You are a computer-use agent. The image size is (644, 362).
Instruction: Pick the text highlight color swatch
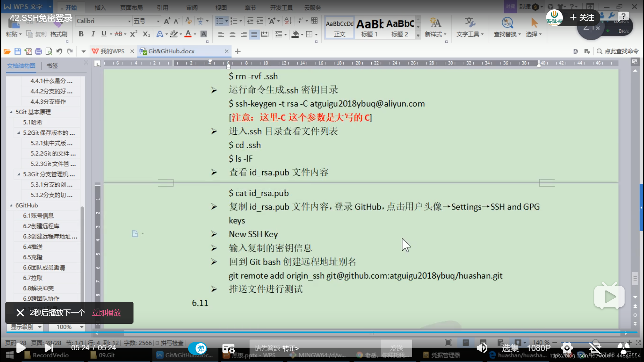173,34
